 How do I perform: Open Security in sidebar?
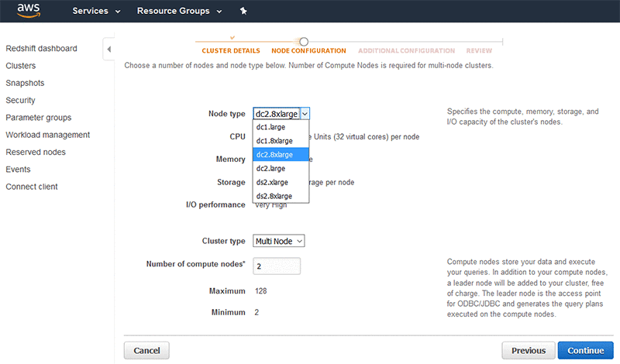click(x=21, y=101)
